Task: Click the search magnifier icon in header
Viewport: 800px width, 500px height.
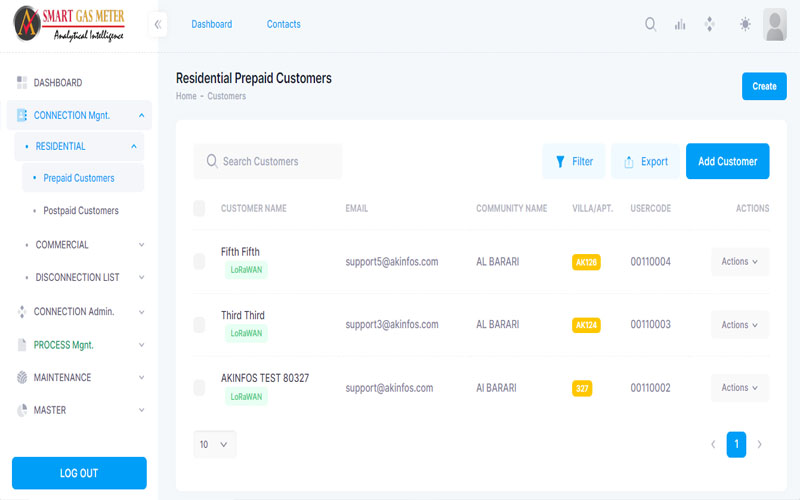Action: pyautogui.click(x=651, y=24)
